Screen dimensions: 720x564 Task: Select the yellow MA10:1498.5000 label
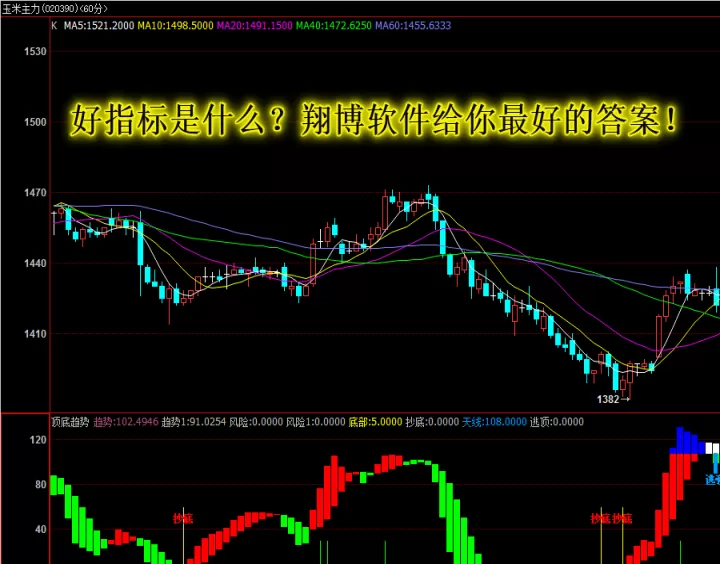coord(175,26)
